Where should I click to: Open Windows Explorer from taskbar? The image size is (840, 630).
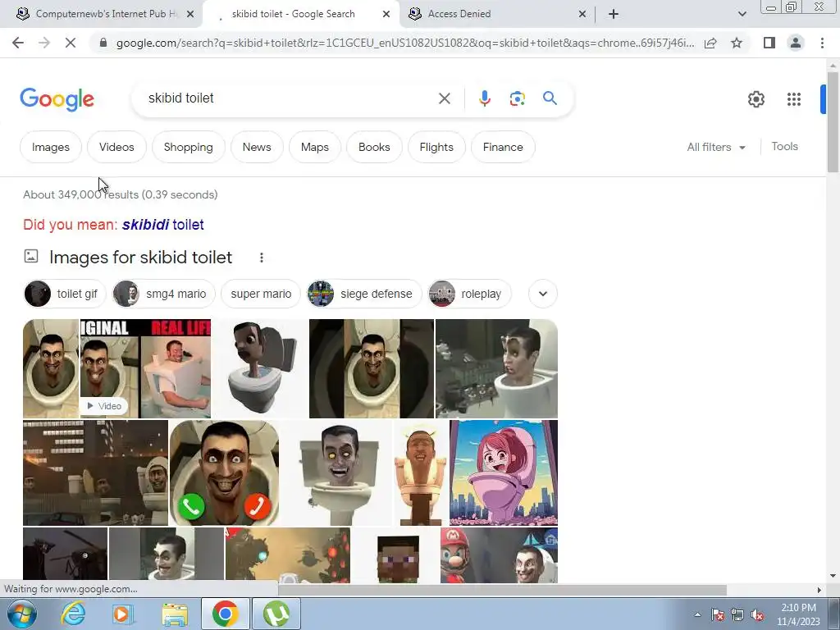click(x=175, y=614)
